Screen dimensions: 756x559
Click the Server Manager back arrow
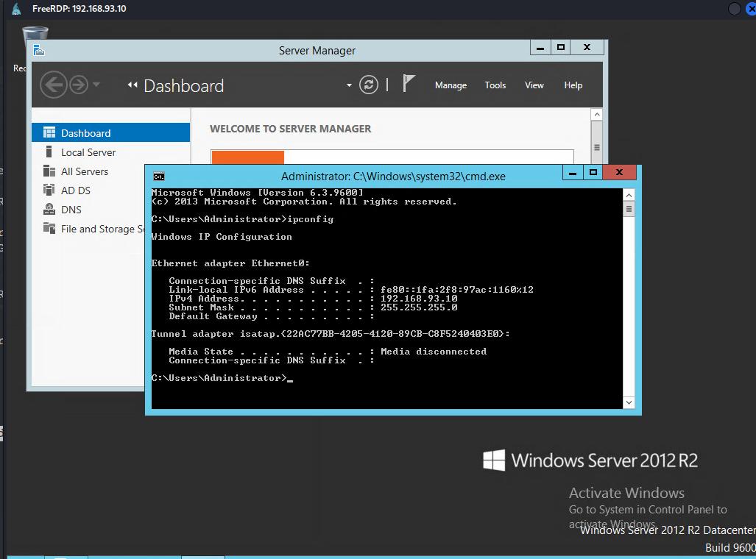coord(53,85)
